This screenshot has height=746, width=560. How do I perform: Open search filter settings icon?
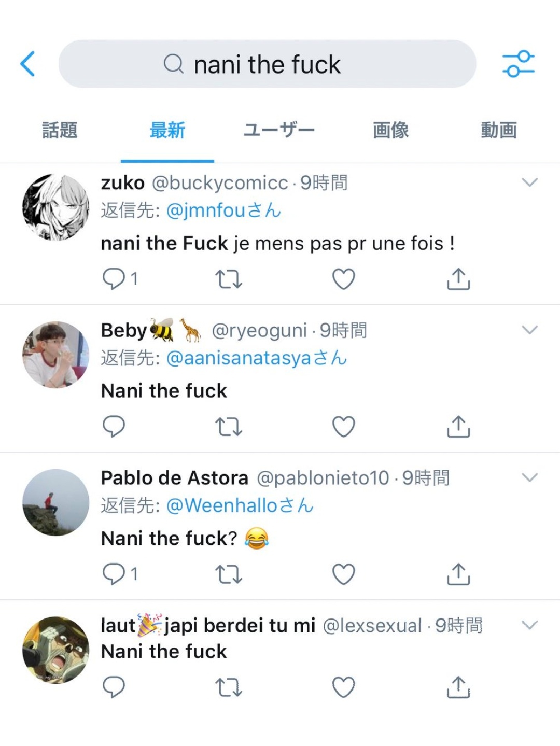(x=518, y=64)
